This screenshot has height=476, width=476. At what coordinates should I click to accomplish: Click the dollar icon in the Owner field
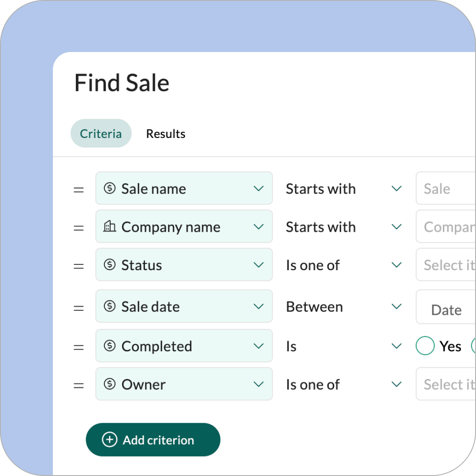109,384
